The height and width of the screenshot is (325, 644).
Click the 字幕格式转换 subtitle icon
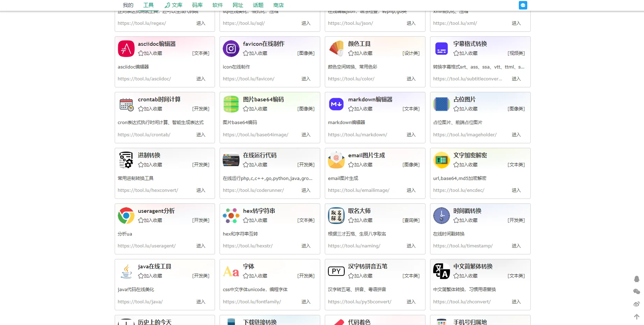(x=442, y=49)
